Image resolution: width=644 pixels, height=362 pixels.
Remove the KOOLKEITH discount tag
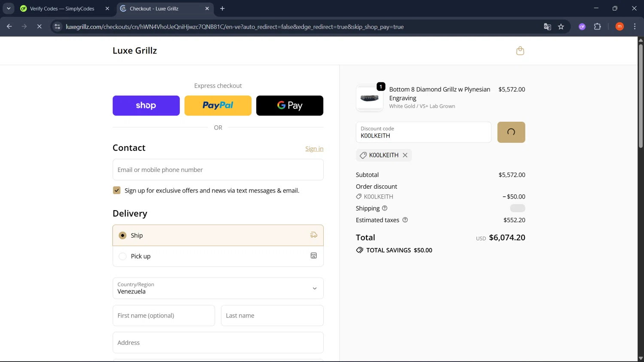coord(405,155)
